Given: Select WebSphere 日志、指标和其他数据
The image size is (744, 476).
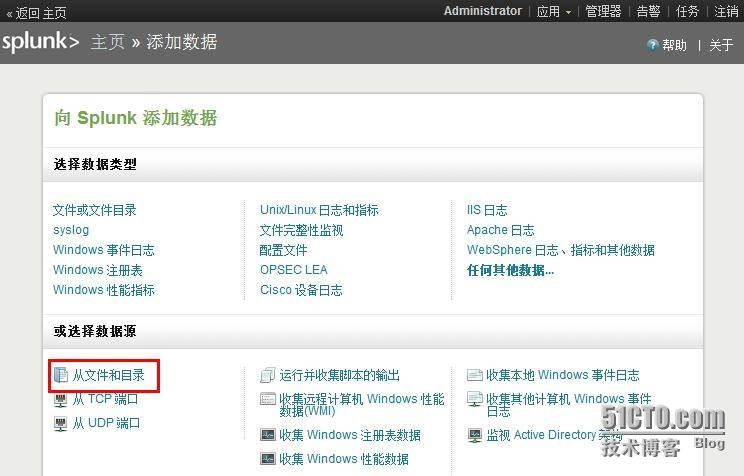Looking at the screenshot, I should click(560, 250).
